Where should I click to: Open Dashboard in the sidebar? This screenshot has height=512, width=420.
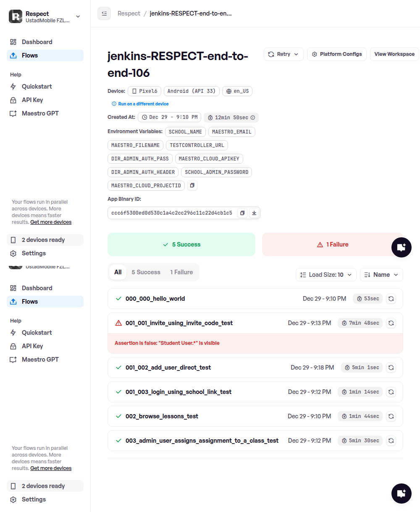[x=37, y=42]
